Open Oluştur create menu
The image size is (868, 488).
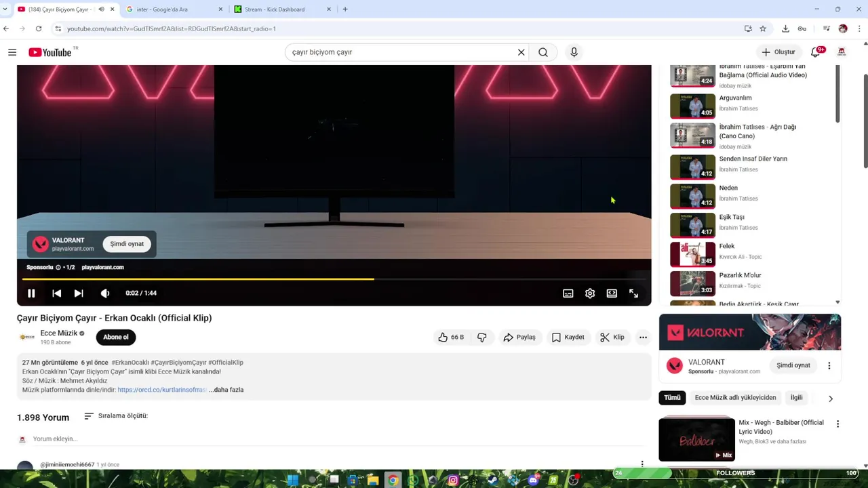coord(778,52)
